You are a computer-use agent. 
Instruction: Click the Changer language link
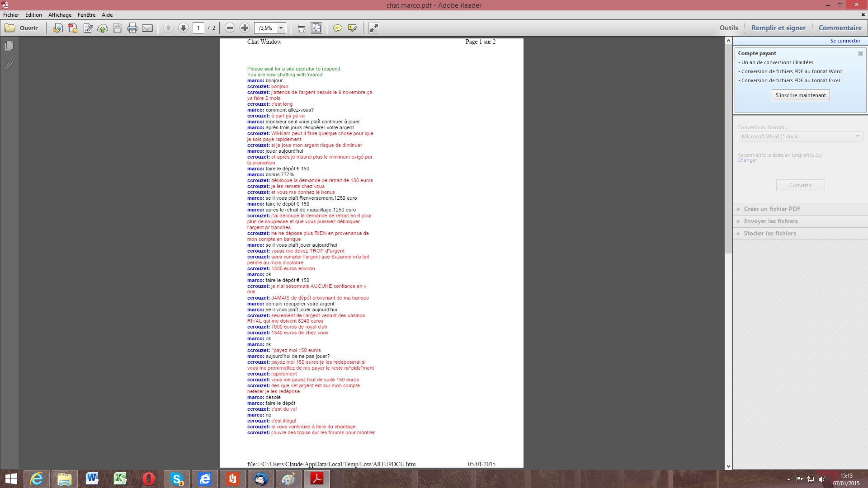[747, 160]
